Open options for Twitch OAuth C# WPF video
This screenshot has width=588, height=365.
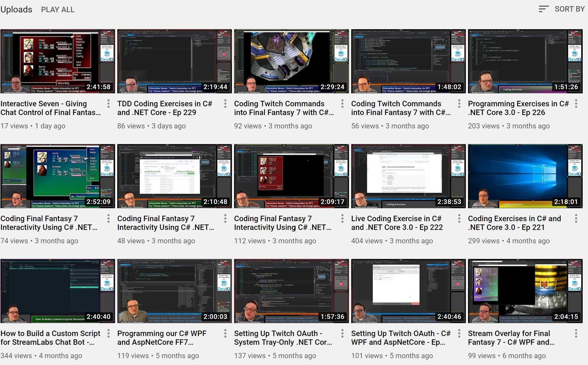tap(459, 333)
